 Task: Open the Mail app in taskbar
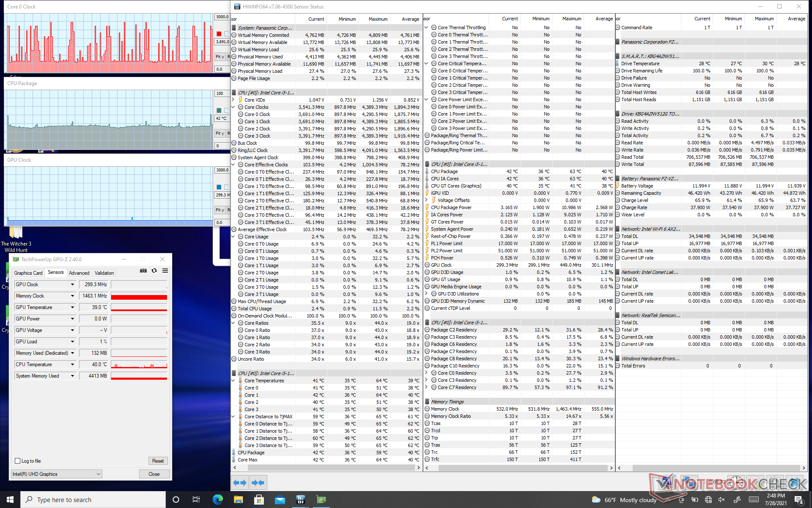tap(280, 500)
